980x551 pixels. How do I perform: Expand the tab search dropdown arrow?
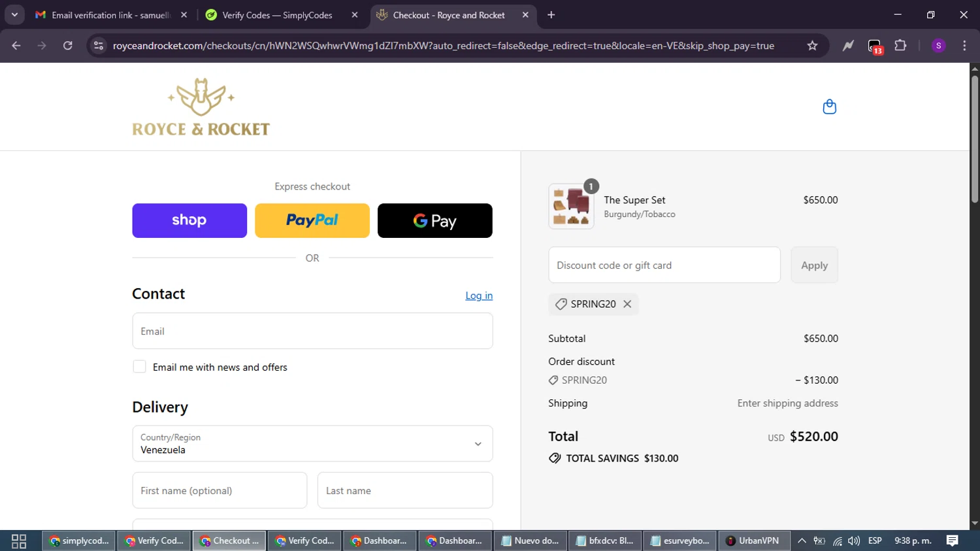[14, 15]
